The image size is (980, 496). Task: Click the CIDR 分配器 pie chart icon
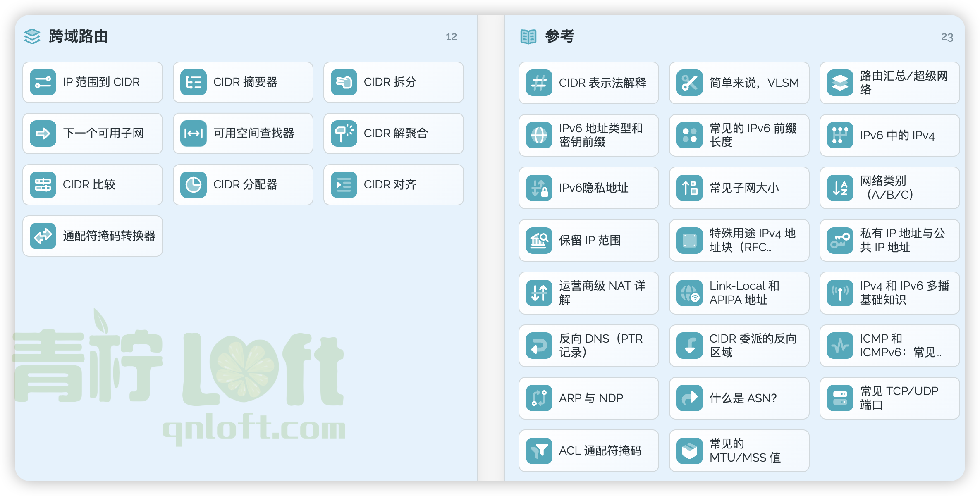coord(193,185)
